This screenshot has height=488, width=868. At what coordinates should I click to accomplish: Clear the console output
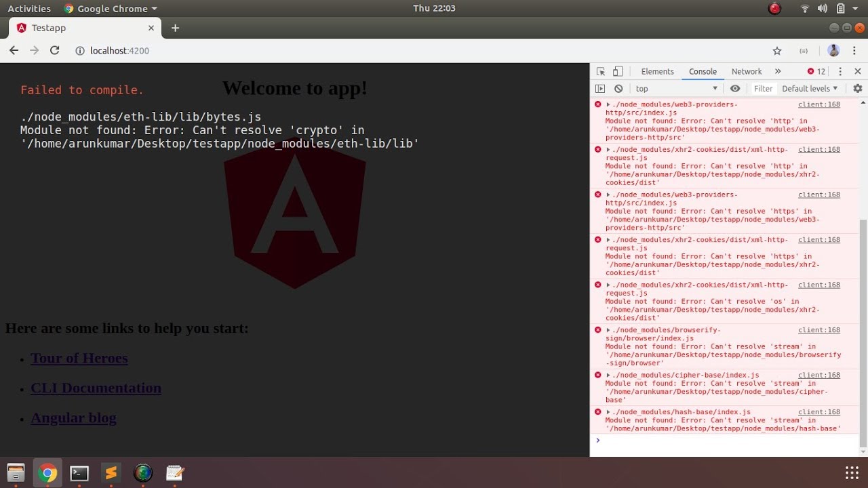618,88
